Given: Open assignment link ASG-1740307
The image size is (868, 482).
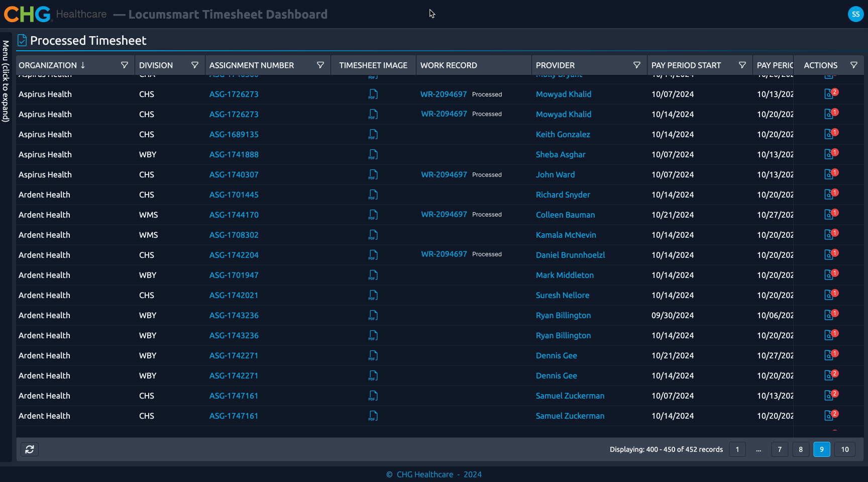Looking at the screenshot, I should point(234,175).
